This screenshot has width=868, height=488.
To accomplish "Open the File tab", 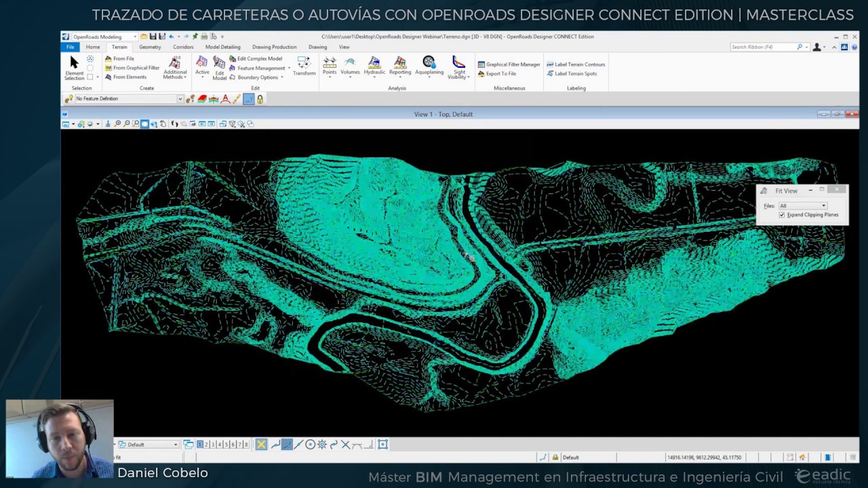I will [x=71, y=47].
